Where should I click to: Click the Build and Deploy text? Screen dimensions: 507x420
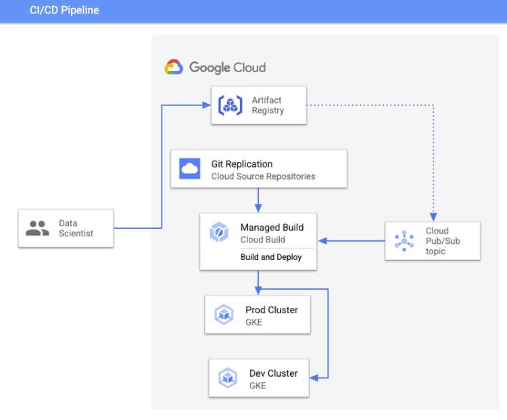[x=271, y=257]
